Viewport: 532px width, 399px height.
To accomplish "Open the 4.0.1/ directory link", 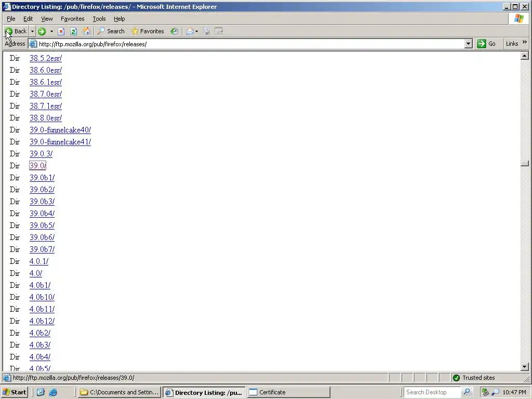I will click(x=38, y=261).
